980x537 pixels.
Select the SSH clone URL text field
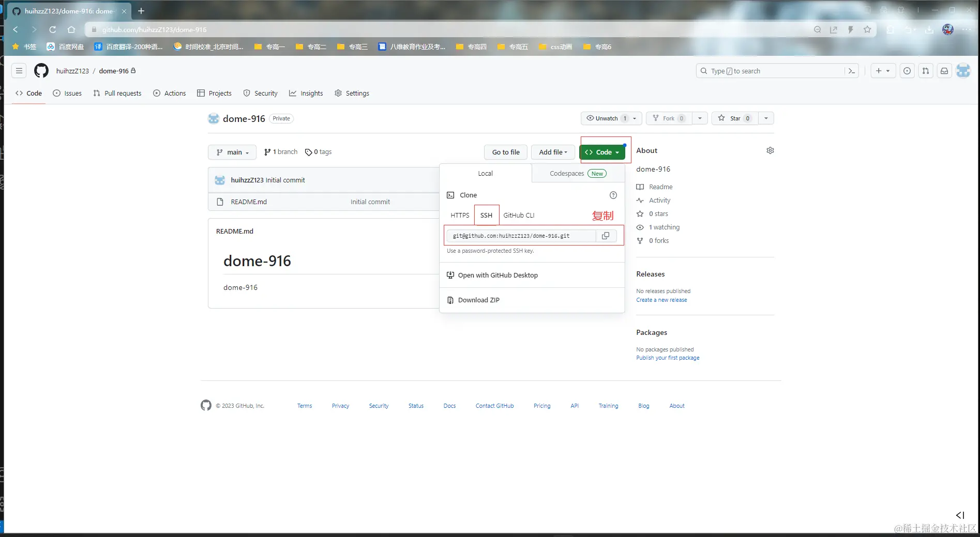pos(521,236)
